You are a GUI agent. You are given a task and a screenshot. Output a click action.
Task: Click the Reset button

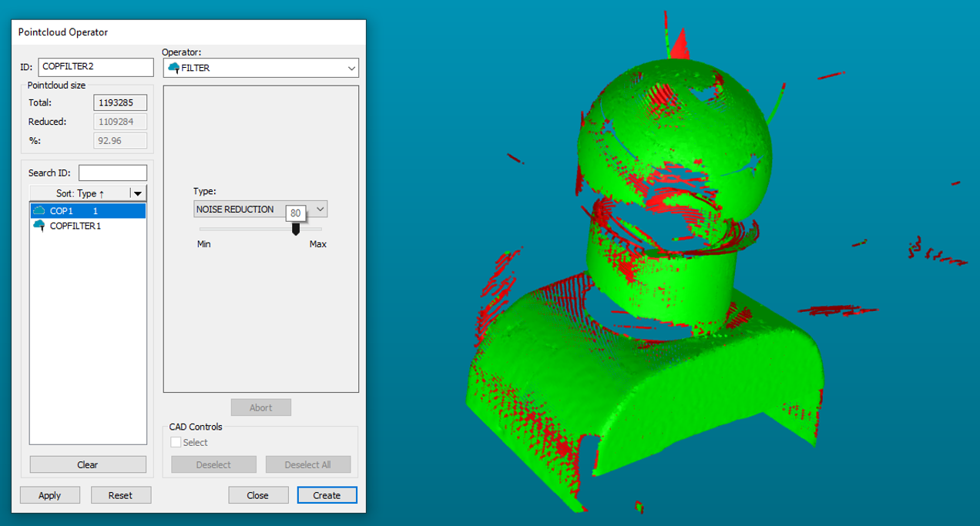pos(120,495)
